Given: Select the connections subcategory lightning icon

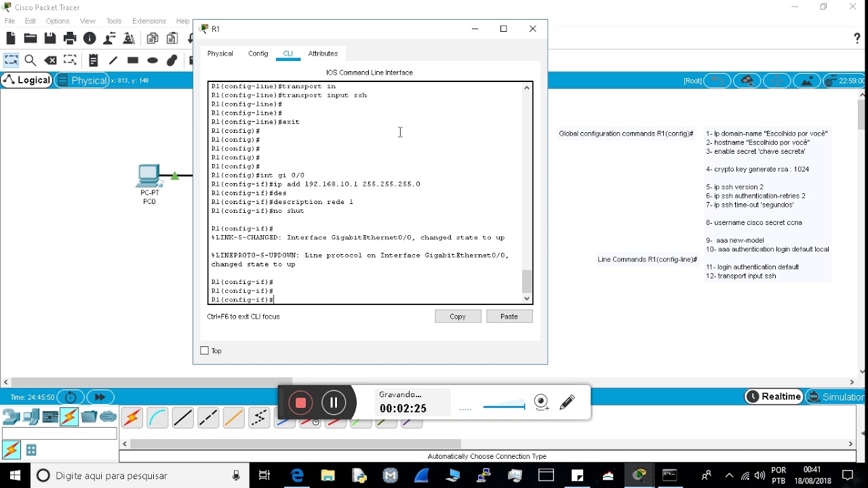Looking at the screenshot, I should coord(12,450).
